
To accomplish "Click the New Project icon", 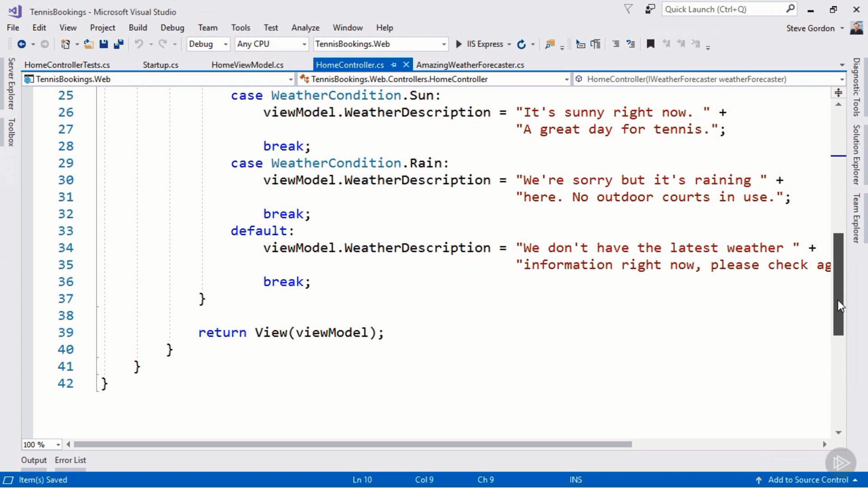I will tap(66, 44).
